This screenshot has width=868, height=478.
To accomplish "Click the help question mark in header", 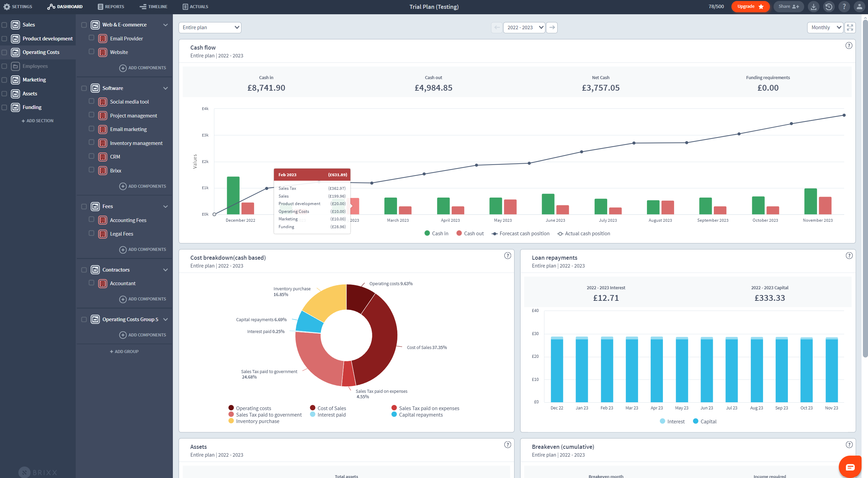I will tap(844, 7).
